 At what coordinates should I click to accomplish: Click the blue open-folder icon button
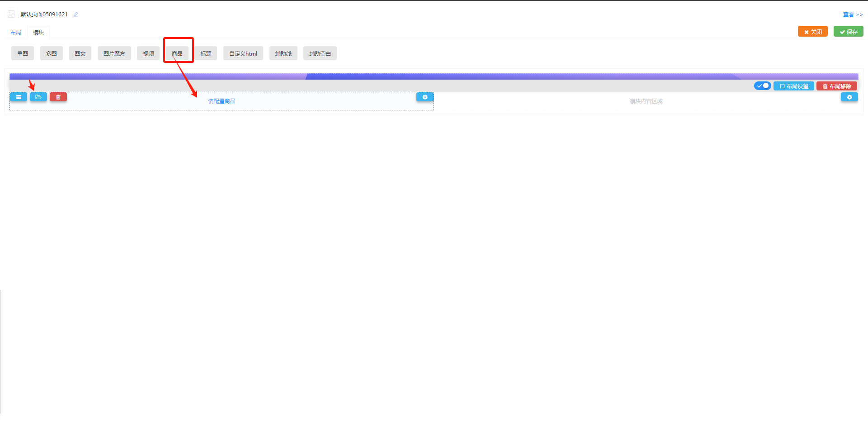[38, 97]
